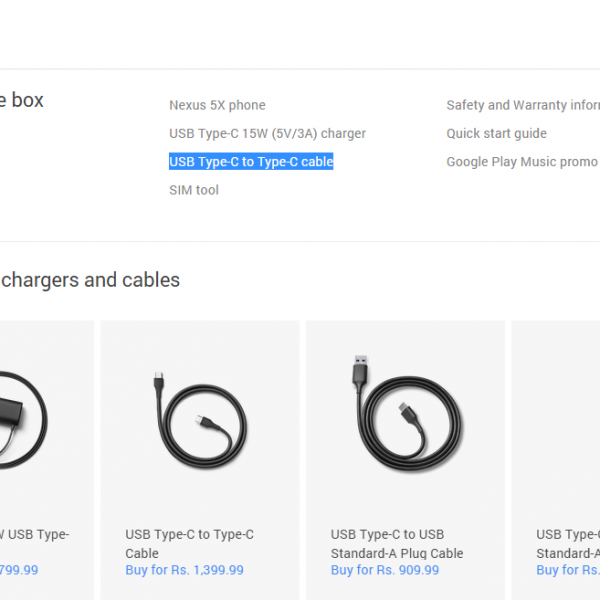
Task: Click the 'chargers and cables' section heading
Action: pos(90,280)
